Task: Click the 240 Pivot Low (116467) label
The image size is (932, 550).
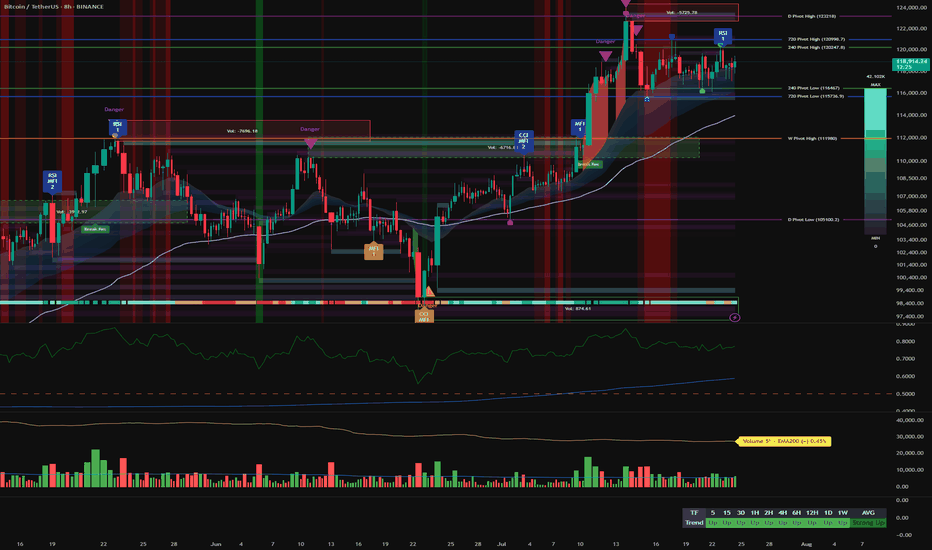Action: pyautogui.click(x=814, y=88)
